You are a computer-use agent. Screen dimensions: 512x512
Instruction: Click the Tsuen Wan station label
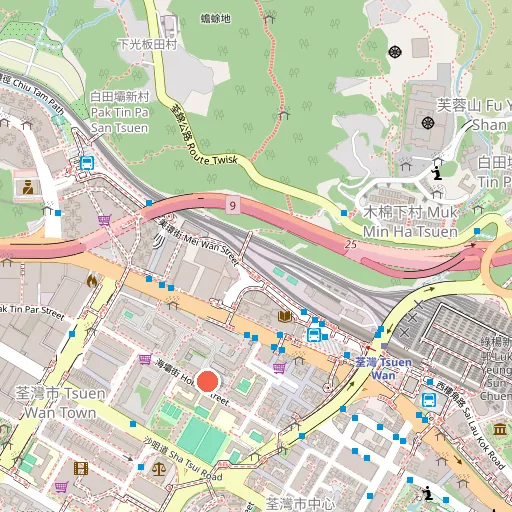[383, 369]
